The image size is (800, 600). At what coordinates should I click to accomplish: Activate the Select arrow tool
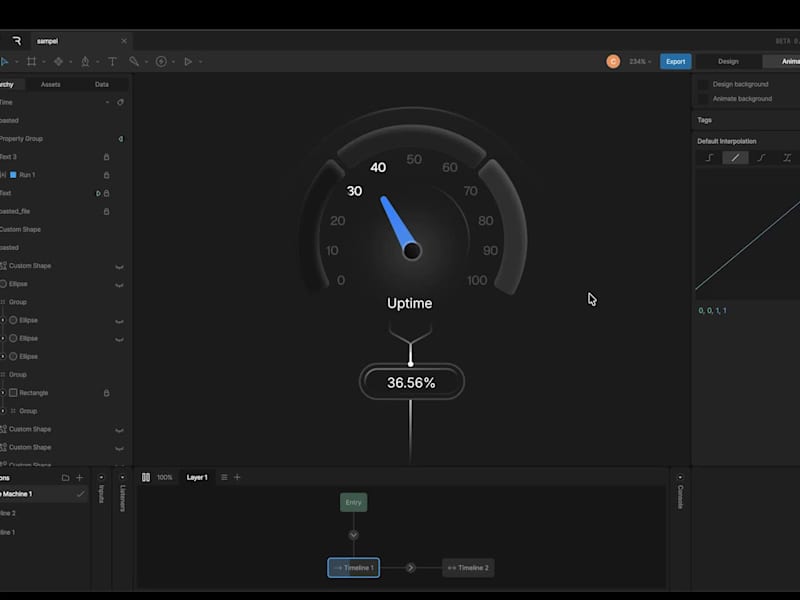coord(5,61)
